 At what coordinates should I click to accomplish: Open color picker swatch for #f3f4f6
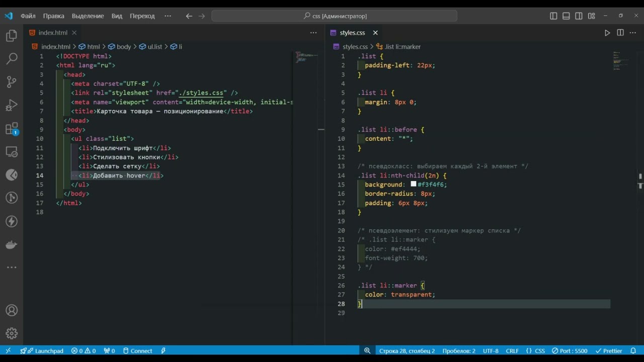click(414, 185)
